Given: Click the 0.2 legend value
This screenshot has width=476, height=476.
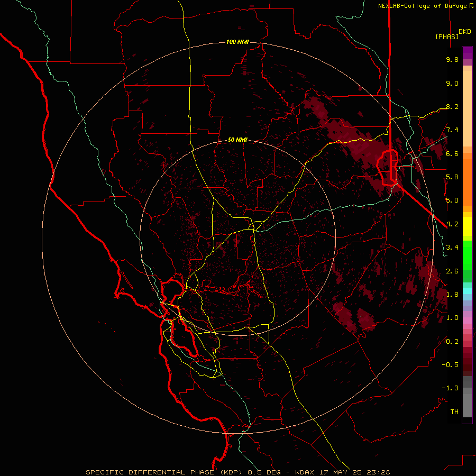Looking at the screenshot, I should (452, 342).
